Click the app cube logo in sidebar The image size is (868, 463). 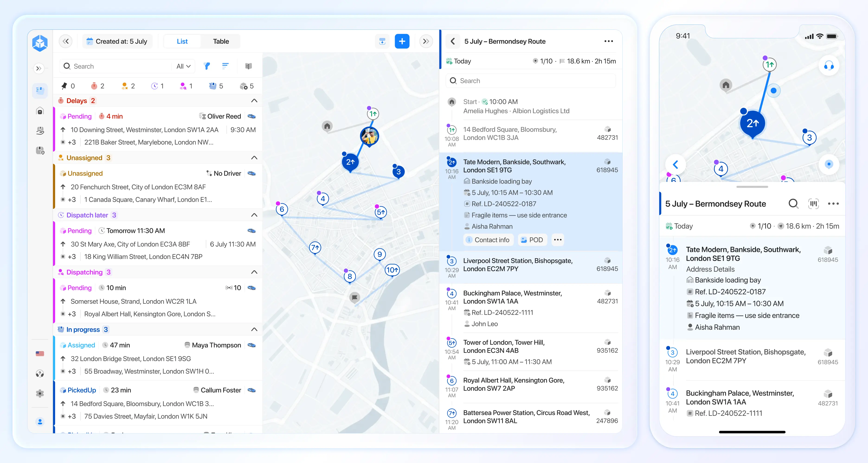click(40, 43)
